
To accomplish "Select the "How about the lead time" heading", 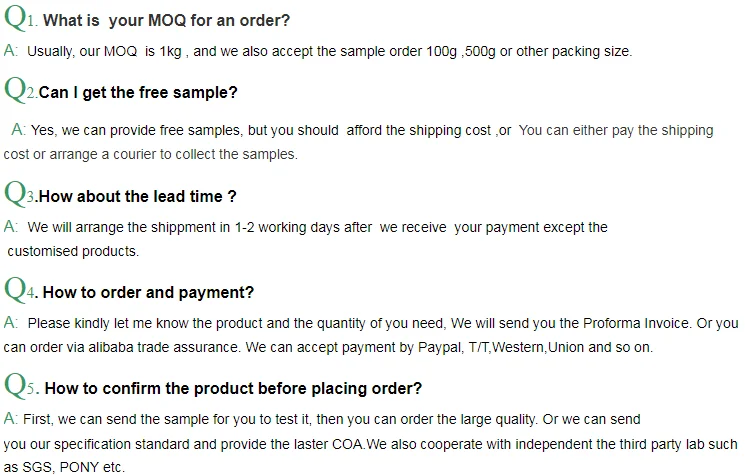I will pos(138,196).
